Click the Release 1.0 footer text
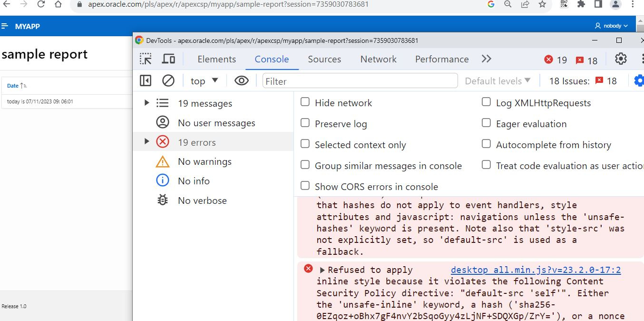Screen dimensions: 644x321 click(14, 306)
